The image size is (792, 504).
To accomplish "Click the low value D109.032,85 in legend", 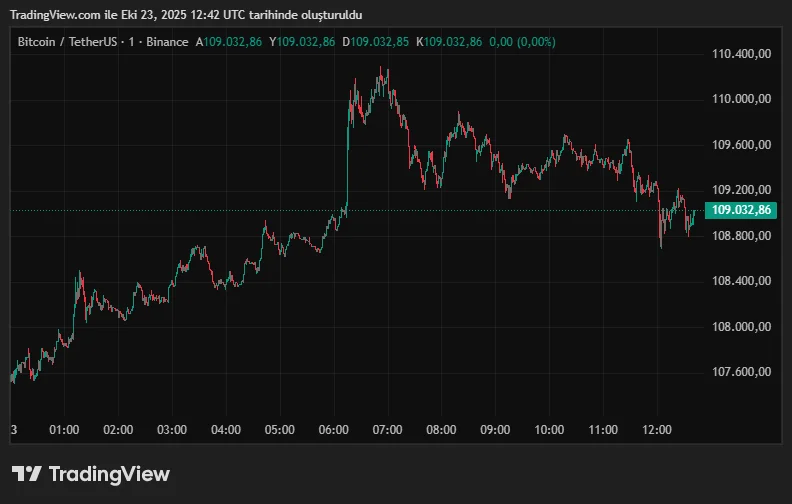I will coord(375,42).
